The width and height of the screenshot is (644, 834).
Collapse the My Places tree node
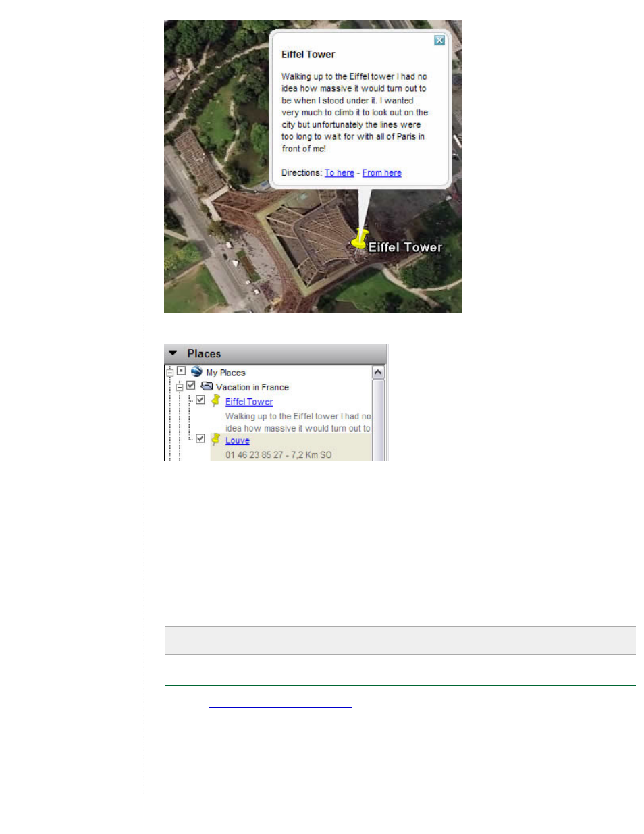[170, 373]
